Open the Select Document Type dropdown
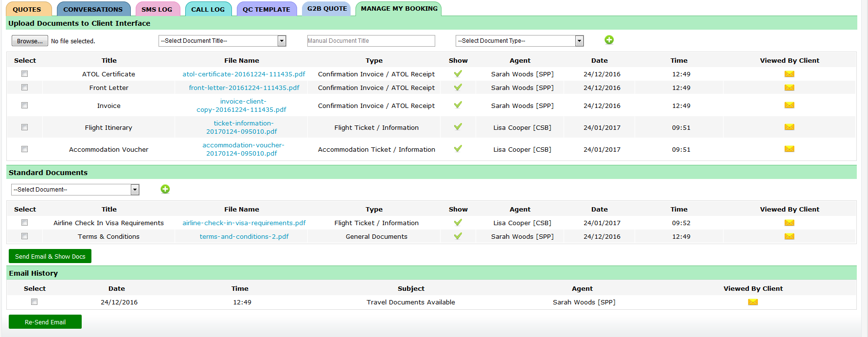Image resolution: width=868 pixels, height=337 pixels. pyautogui.click(x=519, y=41)
